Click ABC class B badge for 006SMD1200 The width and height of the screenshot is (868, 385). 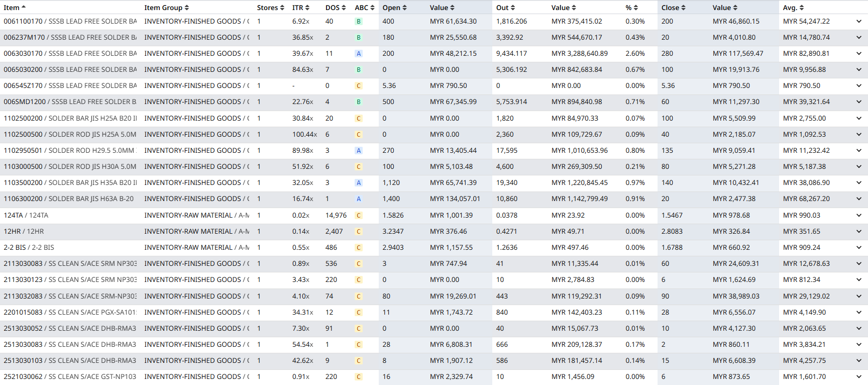(x=359, y=102)
